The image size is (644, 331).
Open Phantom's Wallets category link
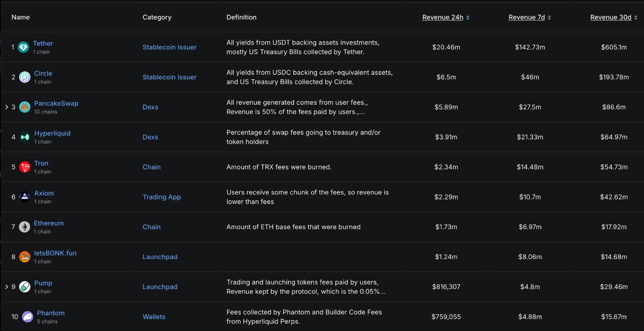point(154,317)
